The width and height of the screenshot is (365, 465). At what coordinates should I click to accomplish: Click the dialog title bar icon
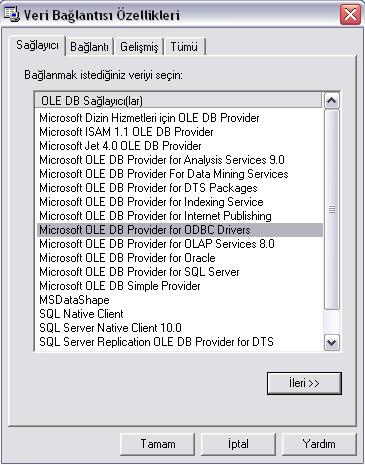click(11, 14)
